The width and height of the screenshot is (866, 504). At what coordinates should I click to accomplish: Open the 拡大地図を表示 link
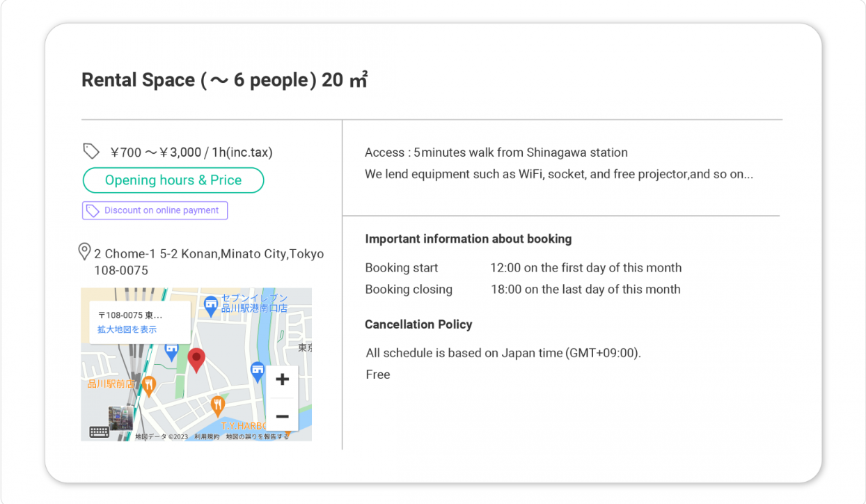[x=127, y=329]
